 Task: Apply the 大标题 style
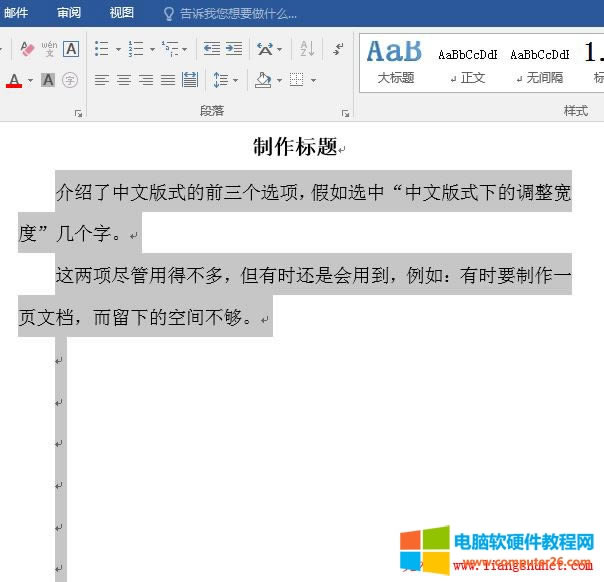(395, 60)
